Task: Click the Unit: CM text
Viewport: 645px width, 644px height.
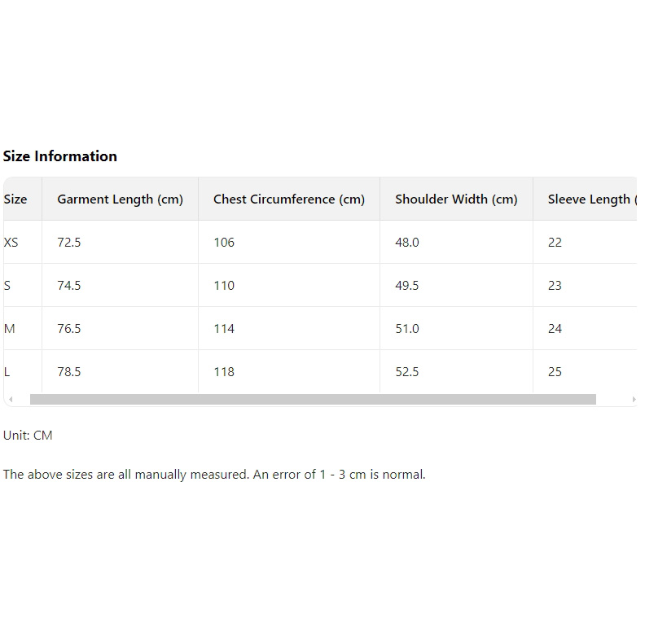Action: point(28,436)
